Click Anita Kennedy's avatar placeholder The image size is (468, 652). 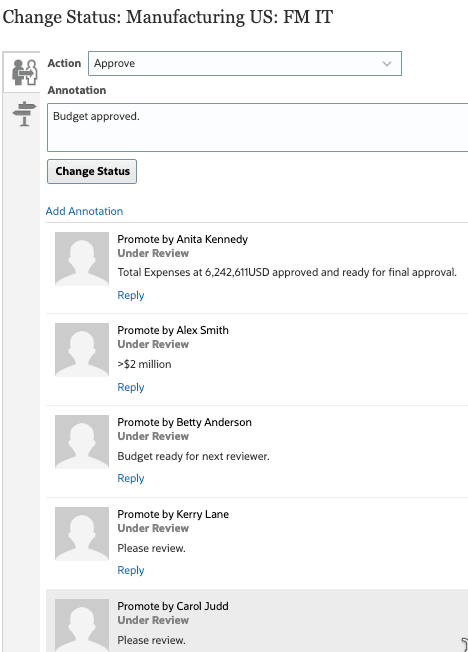coord(82,259)
